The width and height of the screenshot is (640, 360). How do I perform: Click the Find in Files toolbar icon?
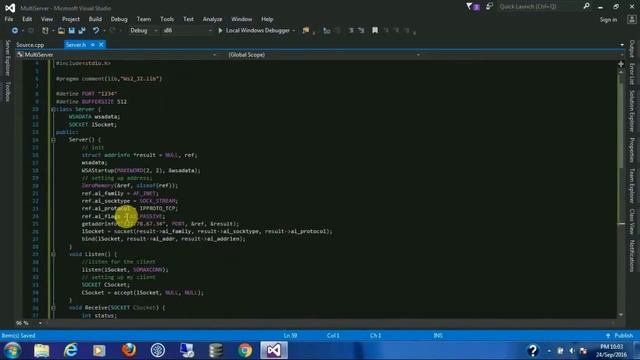[x=306, y=31]
